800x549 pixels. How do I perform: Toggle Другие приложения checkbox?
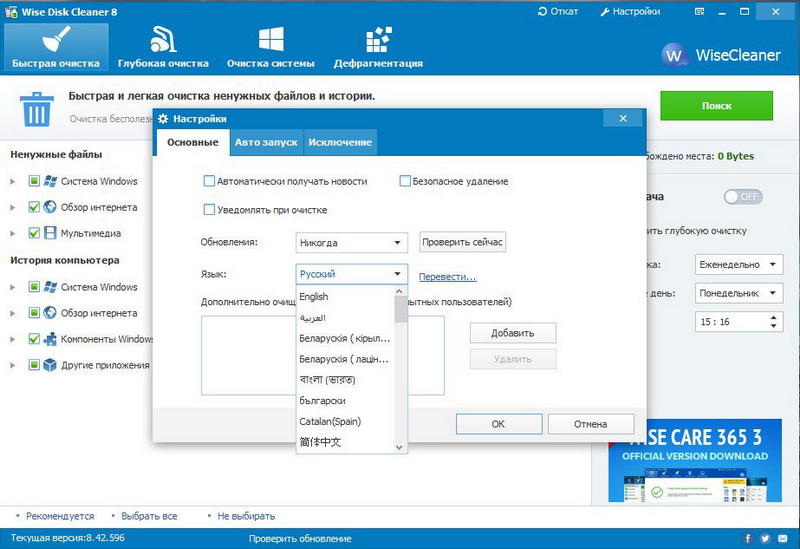pos(34,365)
